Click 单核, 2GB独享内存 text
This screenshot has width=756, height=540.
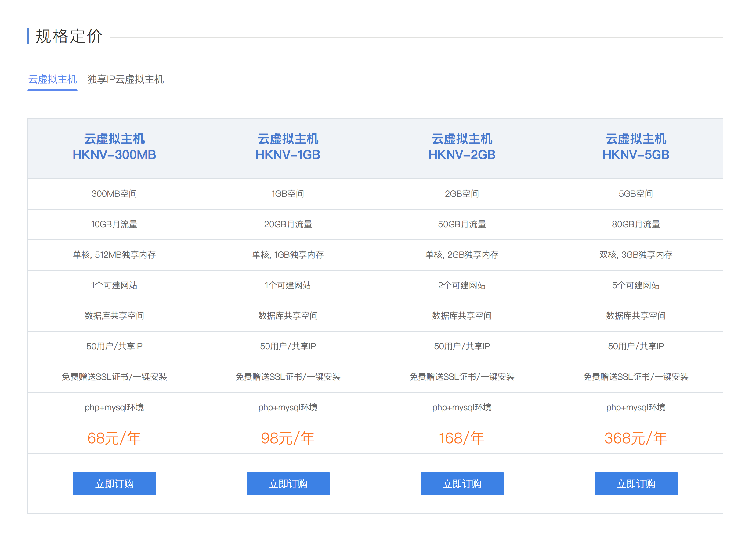pos(462,255)
